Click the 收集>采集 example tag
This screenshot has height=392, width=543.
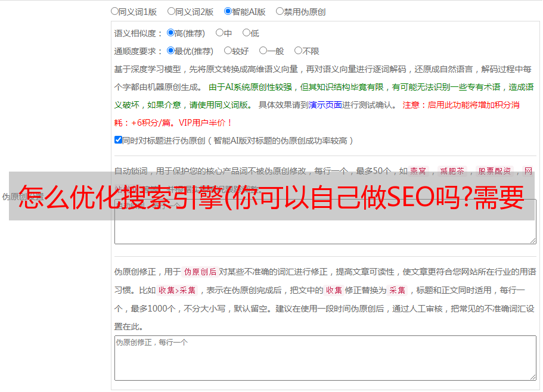point(177,290)
